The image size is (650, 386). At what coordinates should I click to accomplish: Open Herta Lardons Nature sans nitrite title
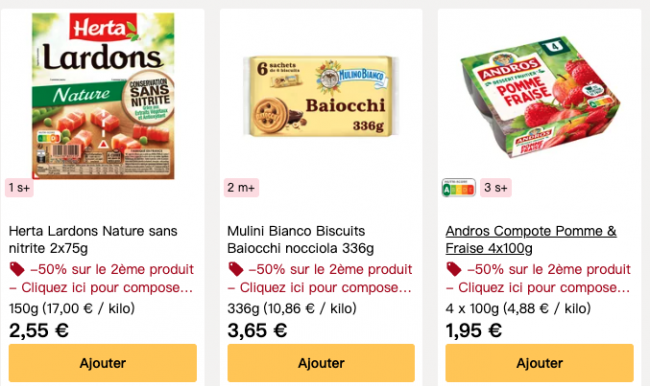[x=93, y=239]
